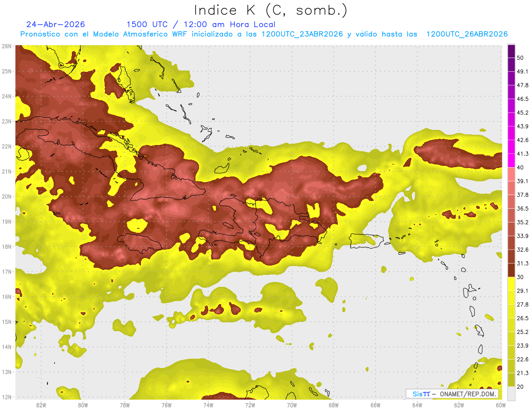This screenshot has height=411, width=532.
Task: Click the brown 31.3 colorbar segment
Action: click(511, 270)
